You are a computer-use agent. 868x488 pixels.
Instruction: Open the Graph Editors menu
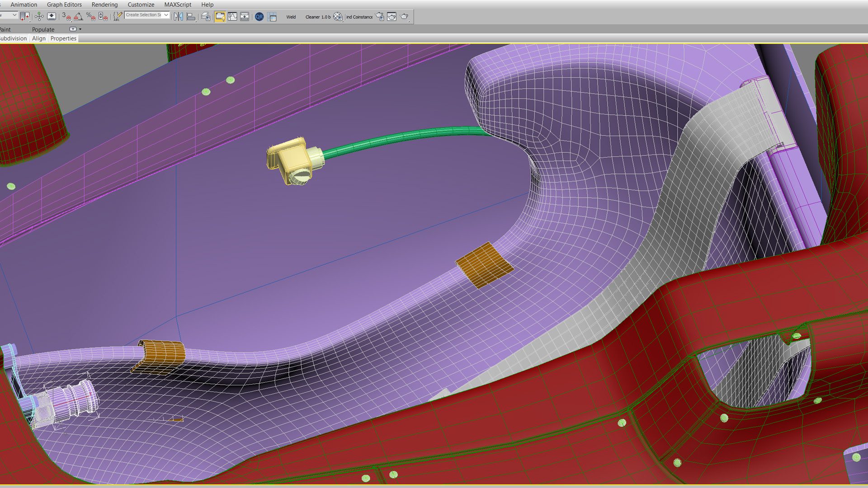64,5
